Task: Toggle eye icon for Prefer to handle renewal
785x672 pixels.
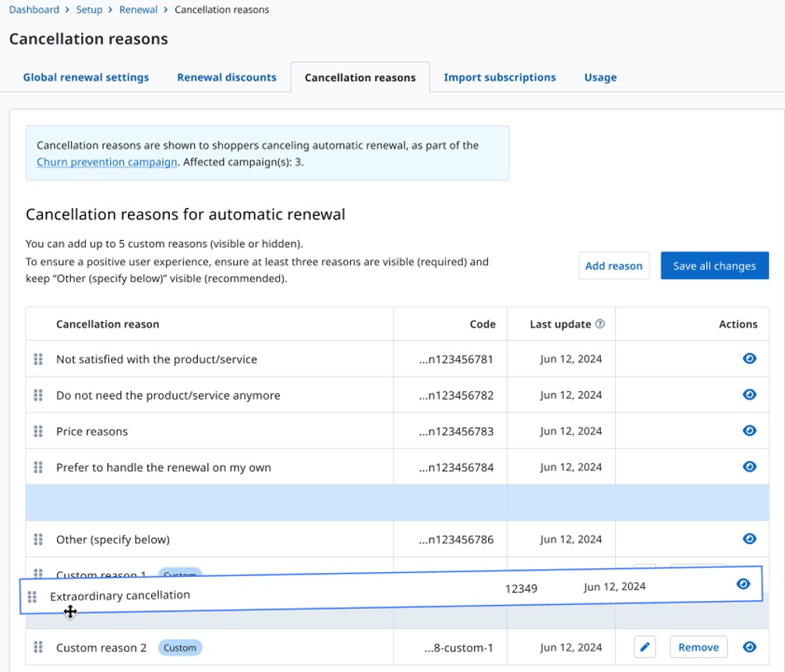Action: pyautogui.click(x=749, y=467)
